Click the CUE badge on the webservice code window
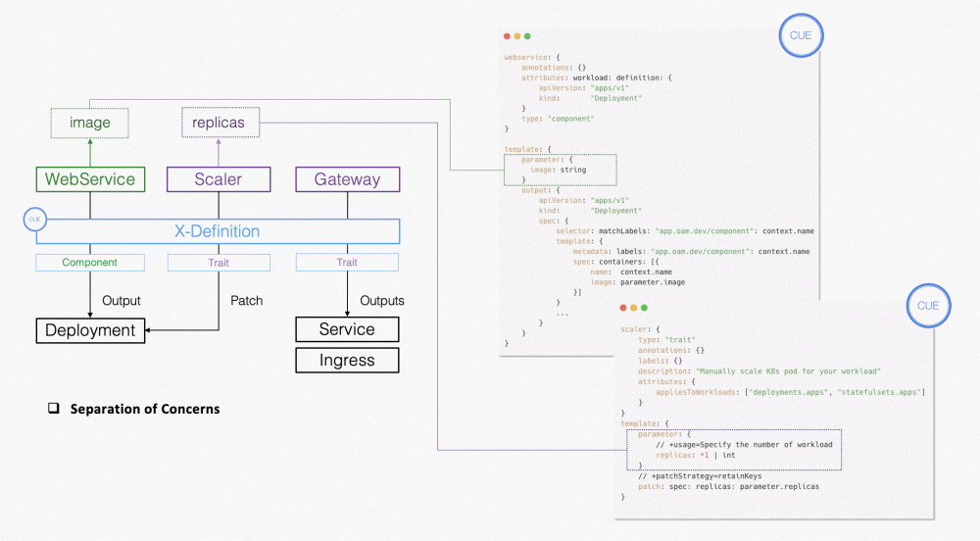Image resolution: width=980 pixels, height=541 pixels. click(801, 37)
